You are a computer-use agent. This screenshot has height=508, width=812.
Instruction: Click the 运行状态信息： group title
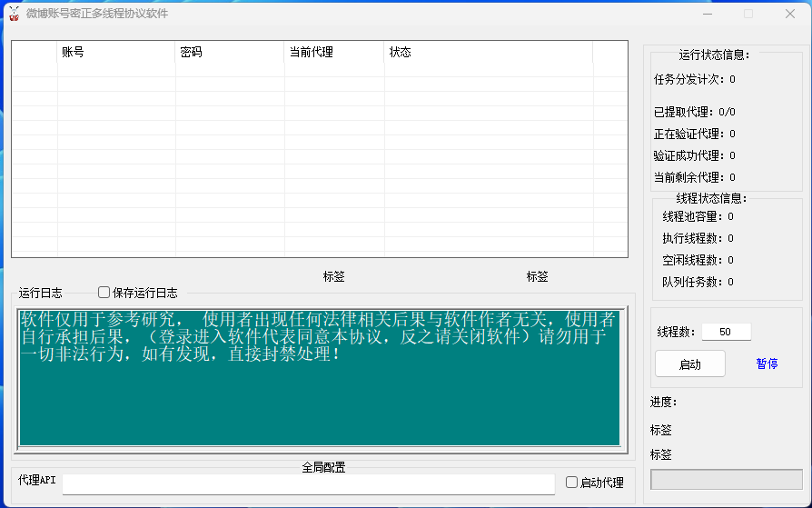[x=715, y=55]
